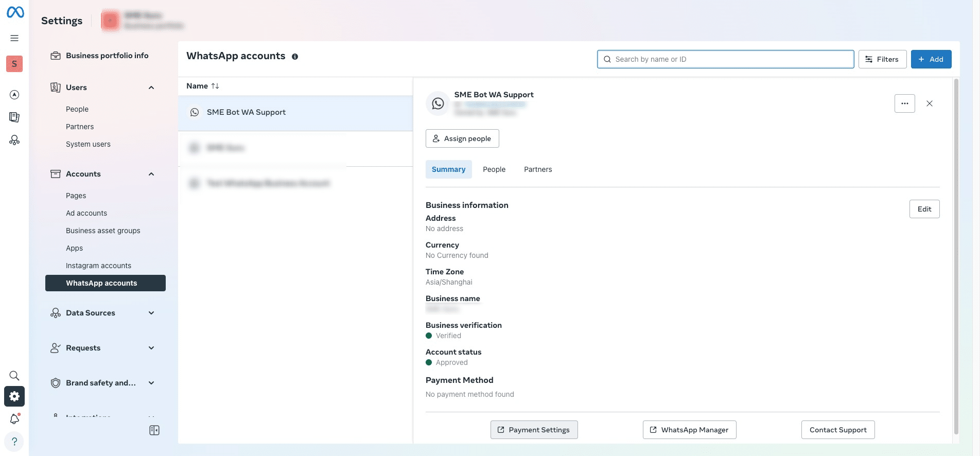
Task: Click the Brand safety shield icon
Action: coord(56,383)
